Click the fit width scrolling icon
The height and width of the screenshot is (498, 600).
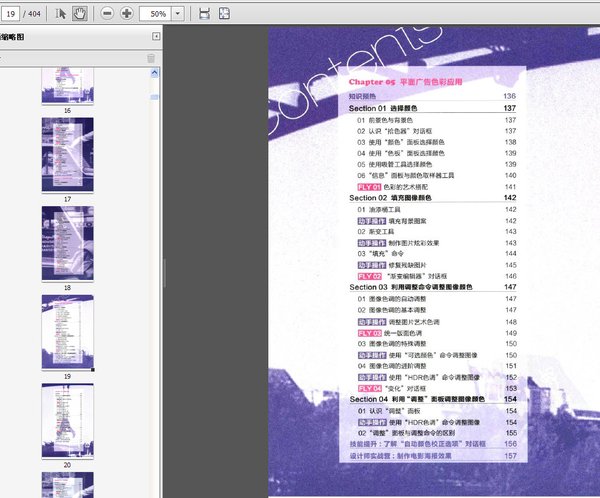click(x=204, y=14)
